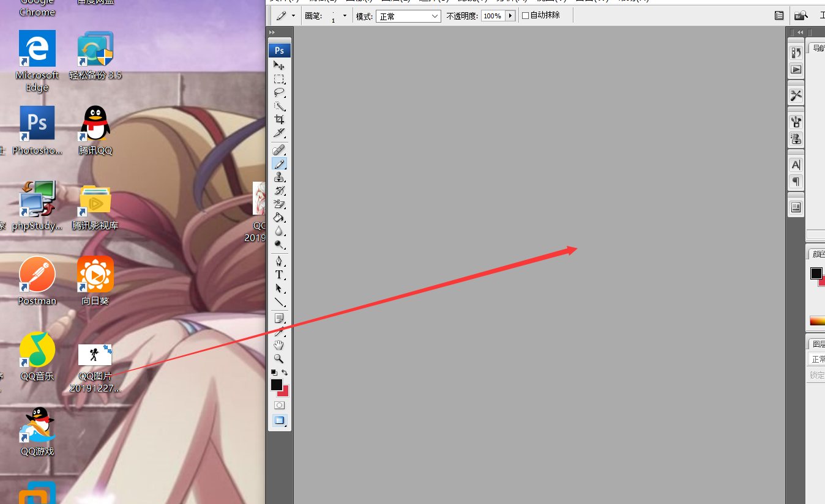Screen dimensions: 825x504
Task: Click the color ramp spectrum bar
Action: 817,321
